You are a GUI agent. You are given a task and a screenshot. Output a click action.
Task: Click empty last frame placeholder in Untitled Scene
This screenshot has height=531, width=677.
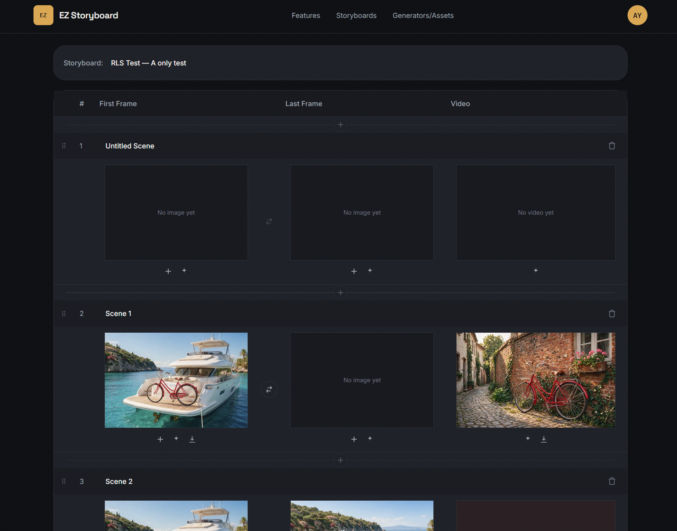362,212
